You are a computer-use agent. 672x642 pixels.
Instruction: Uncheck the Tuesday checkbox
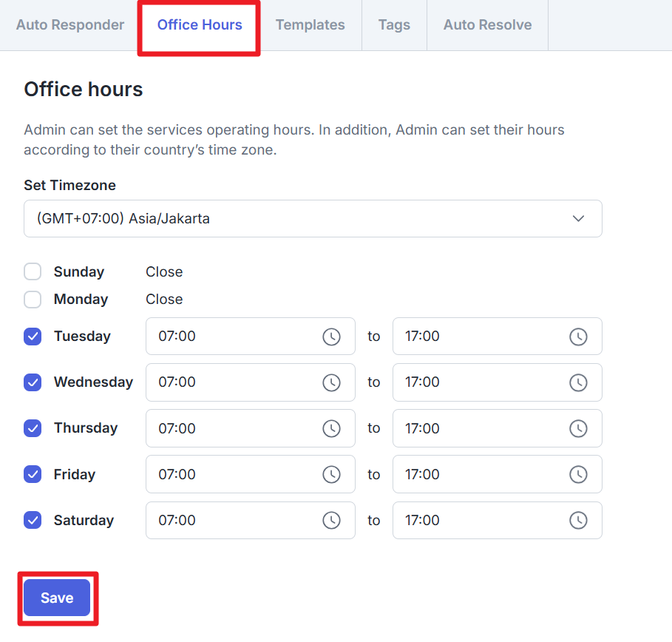click(x=33, y=337)
